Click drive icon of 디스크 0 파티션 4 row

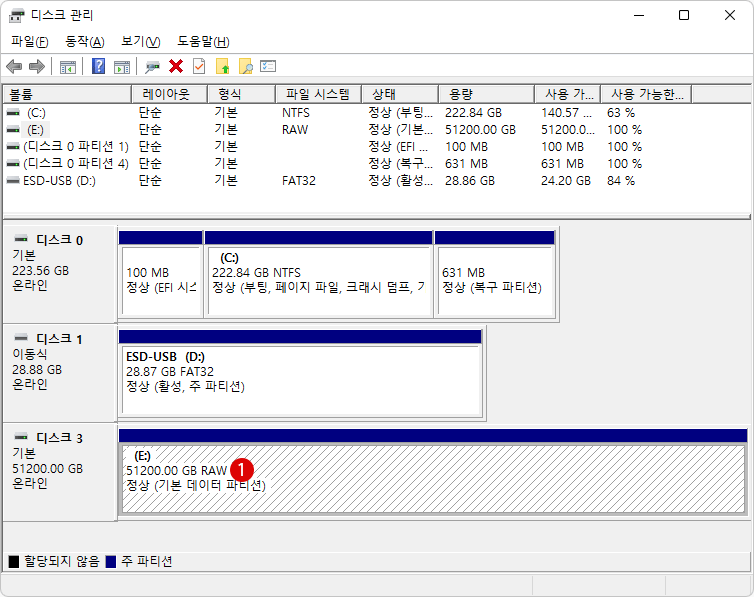pos(13,164)
